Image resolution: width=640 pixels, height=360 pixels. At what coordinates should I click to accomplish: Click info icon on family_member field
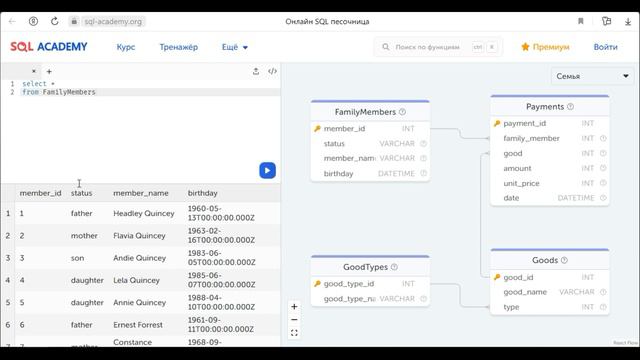603,138
